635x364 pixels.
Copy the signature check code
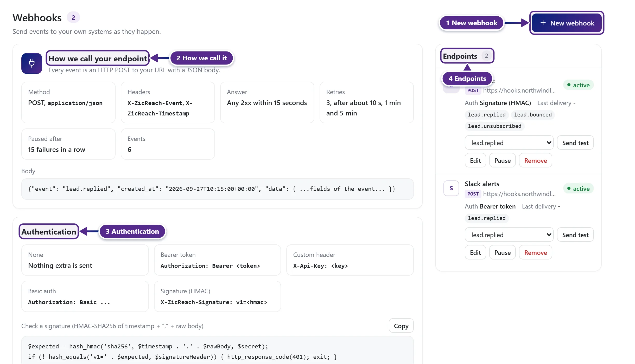click(401, 326)
